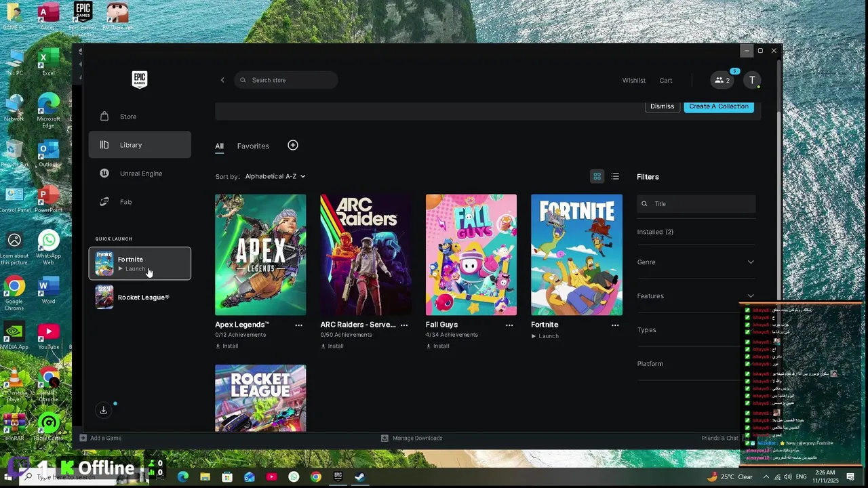The width and height of the screenshot is (868, 488).
Task: Click the Epic Games taskbar icon
Action: pyautogui.click(x=338, y=476)
